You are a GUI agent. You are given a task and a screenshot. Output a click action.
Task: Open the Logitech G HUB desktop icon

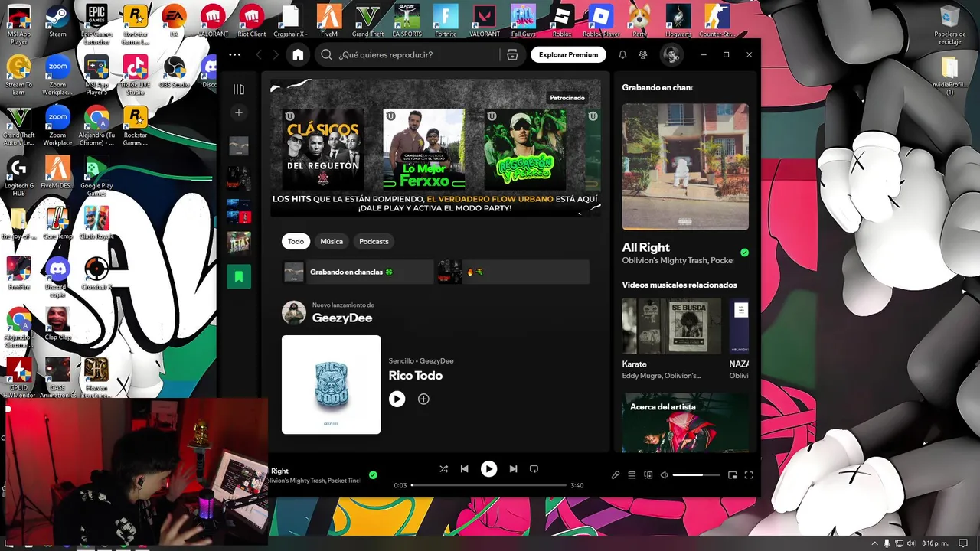tap(18, 178)
